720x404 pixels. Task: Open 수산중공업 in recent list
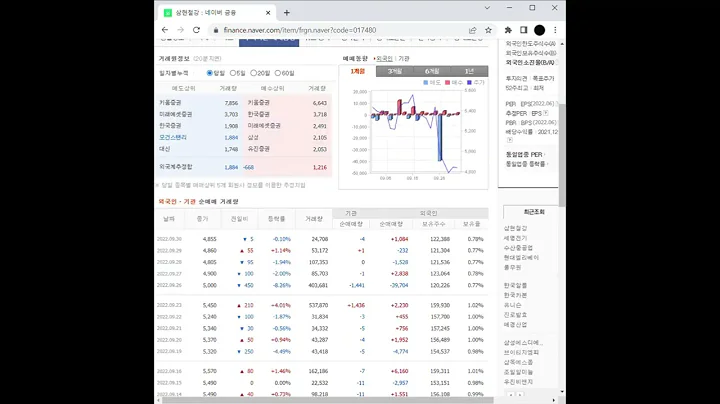tap(518, 248)
